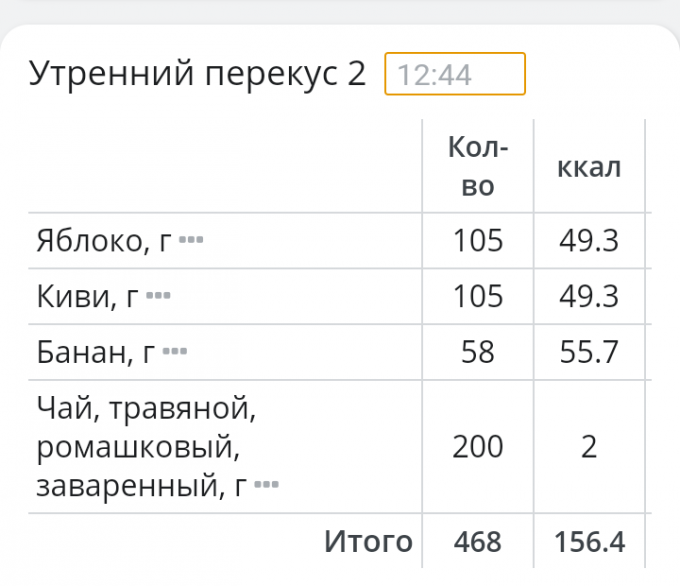Select the Киви food name
The image size is (680, 586).
click(87, 297)
